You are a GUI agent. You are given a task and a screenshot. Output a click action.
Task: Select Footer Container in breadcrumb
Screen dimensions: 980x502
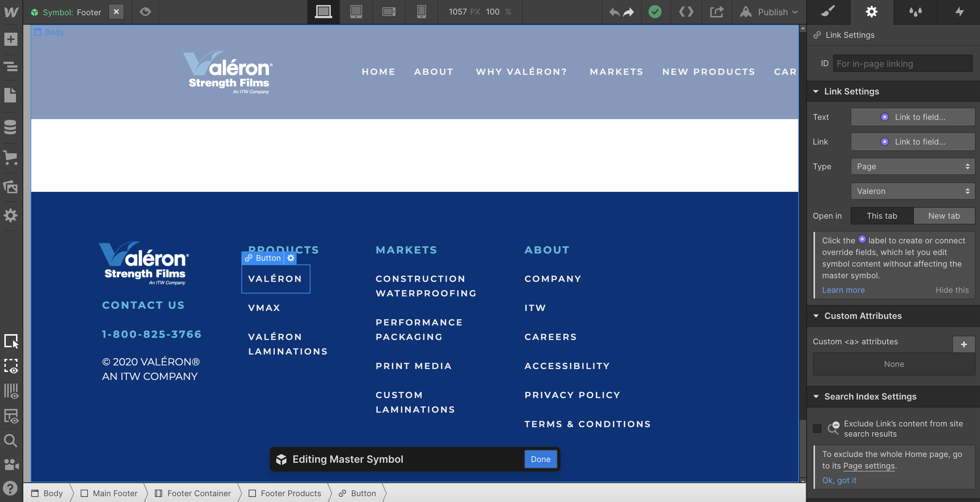(x=198, y=493)
